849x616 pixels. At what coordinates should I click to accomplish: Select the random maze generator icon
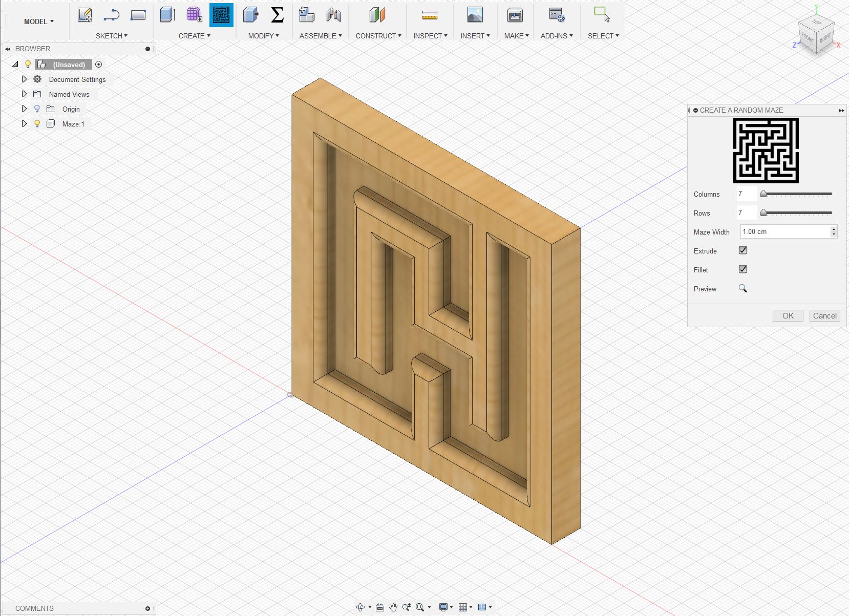221,15
